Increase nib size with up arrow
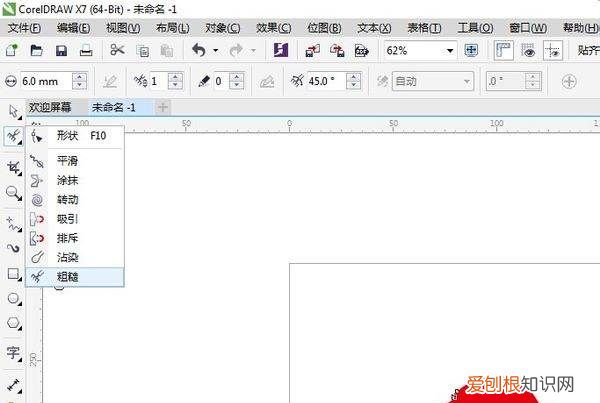The image size is (600, 403). [x=80, y=77]
